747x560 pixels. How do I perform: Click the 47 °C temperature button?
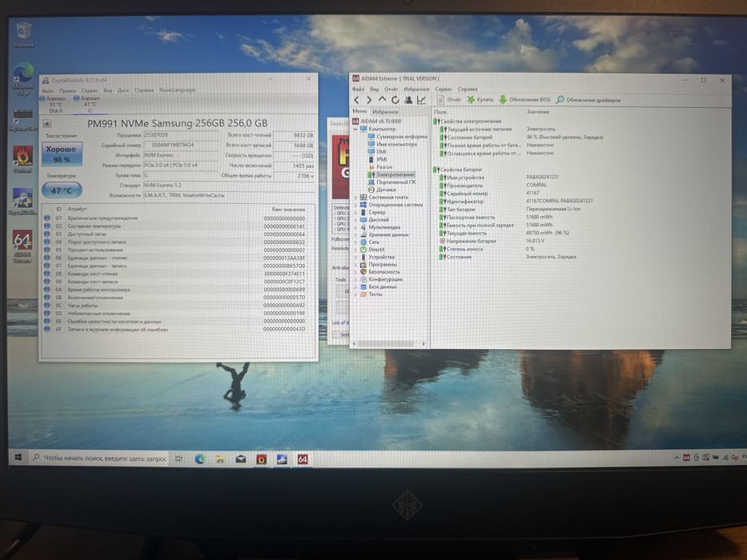62,190
